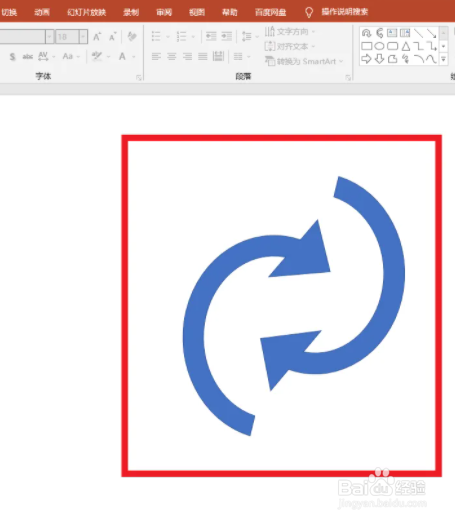Open the 审阅 review tab
The width and height of the screenshot is (455, 521).
[164, 13]
